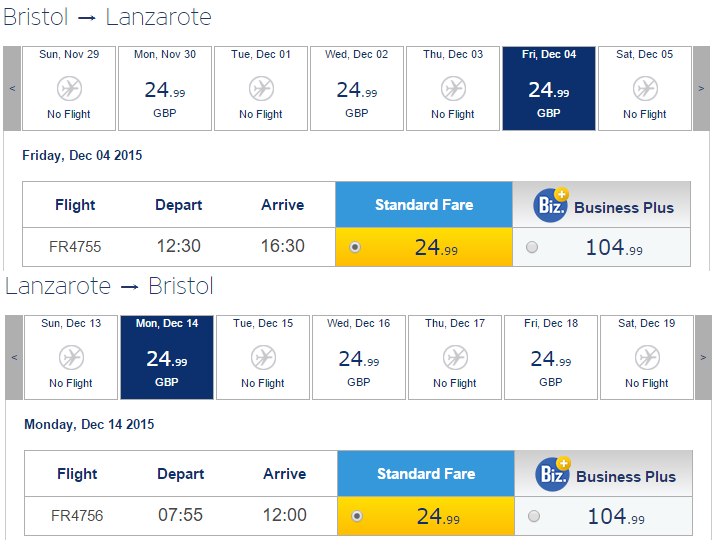The width and height of the screenshot is (714, 540).
Task: Select Standard Fare 24.99 radio for FR4756
Action: (x=357, y=516)
